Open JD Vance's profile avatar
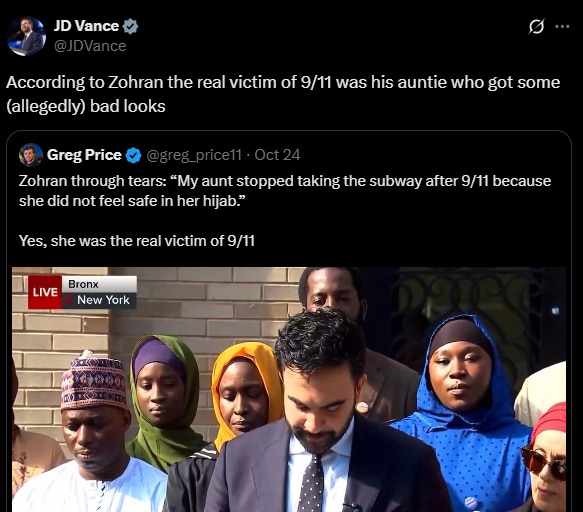Image resolution: width=583 pixels, height=512 pixels. click(26, 36)
